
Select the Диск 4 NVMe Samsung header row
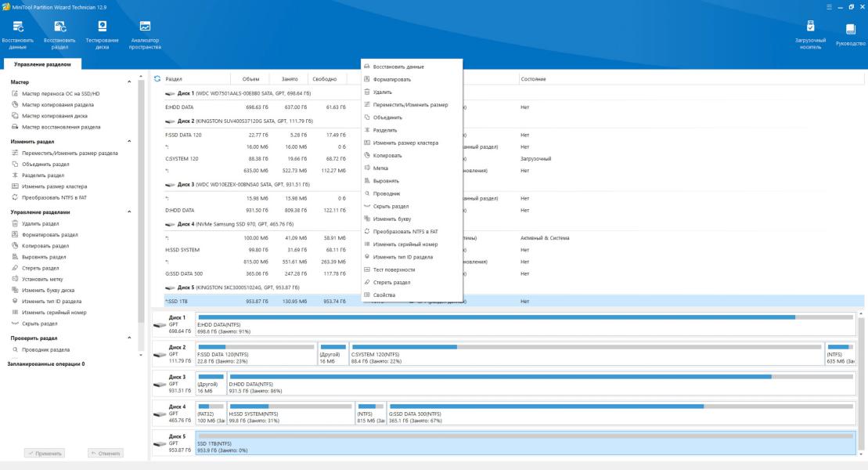tap(513, 225)
